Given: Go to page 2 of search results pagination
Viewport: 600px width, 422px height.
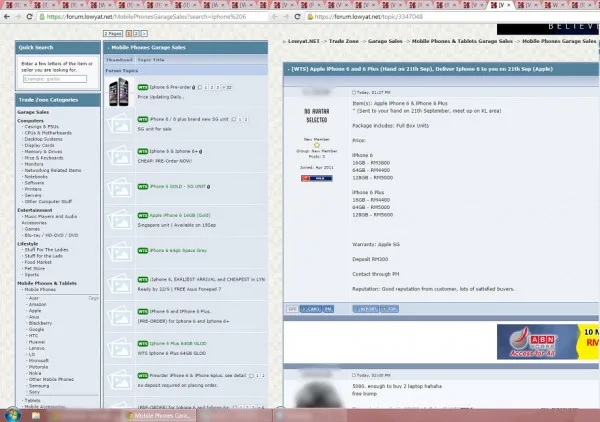Looking at the screenshot, I should click(136, 34).
